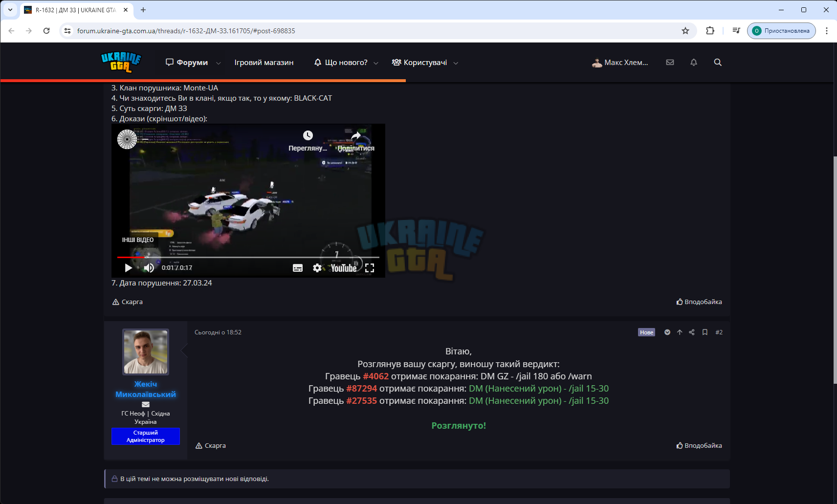Open the Ігровий магазин page

pos(264,63)
